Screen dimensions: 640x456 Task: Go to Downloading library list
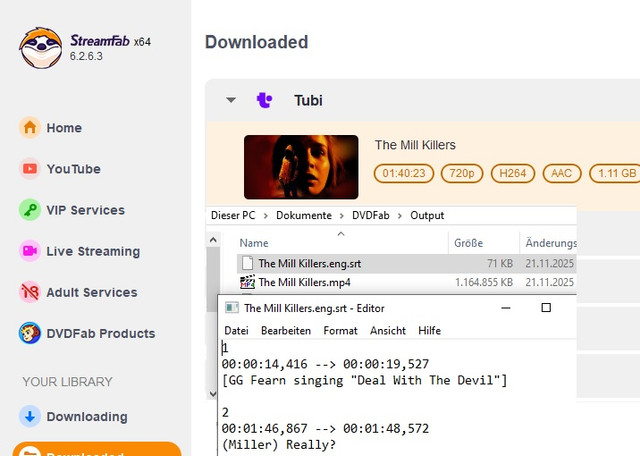pyautogui.click(x=86, y=416)
